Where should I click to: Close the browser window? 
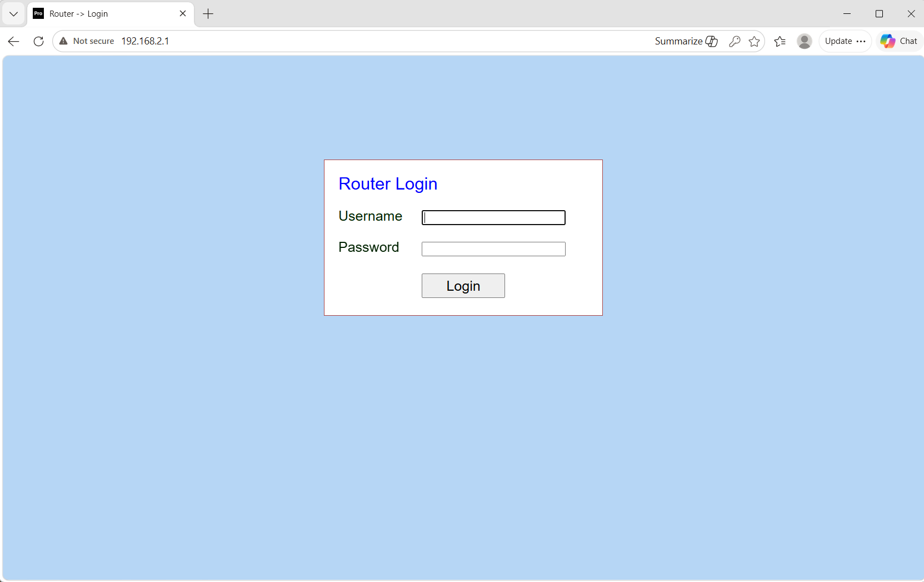(911, 14)
